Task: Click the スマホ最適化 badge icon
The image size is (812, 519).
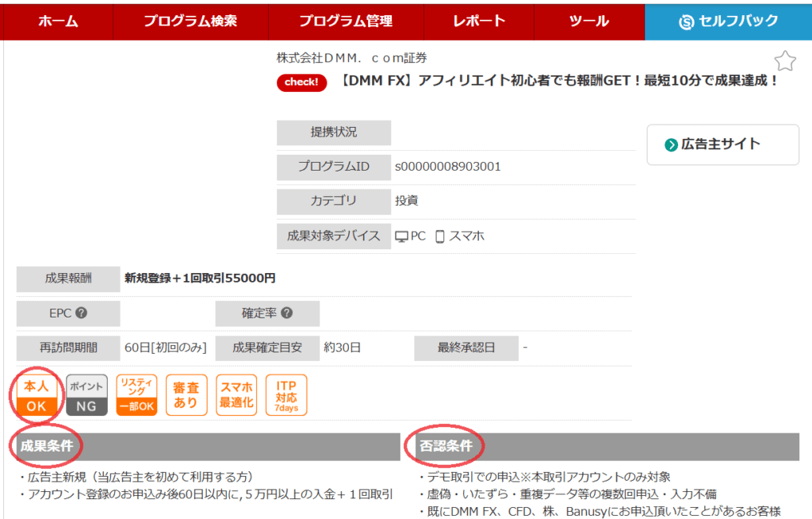Action: tap(236, 395)
